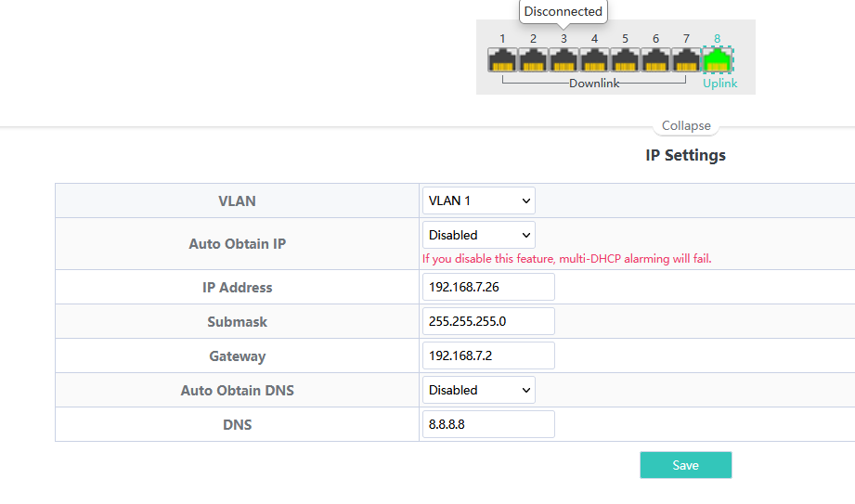Save the IP settings
Viewport: 855px width, 504px height.
pos(685,465)
